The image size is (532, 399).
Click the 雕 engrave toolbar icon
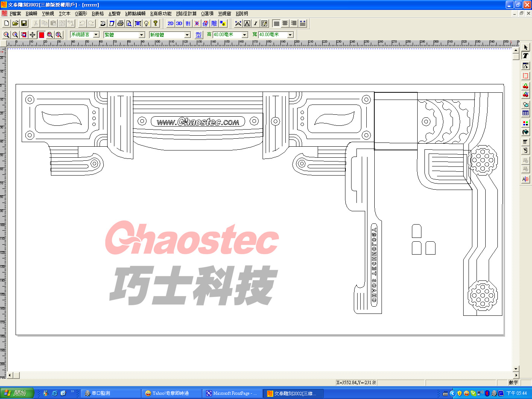[x=214, y=24]
